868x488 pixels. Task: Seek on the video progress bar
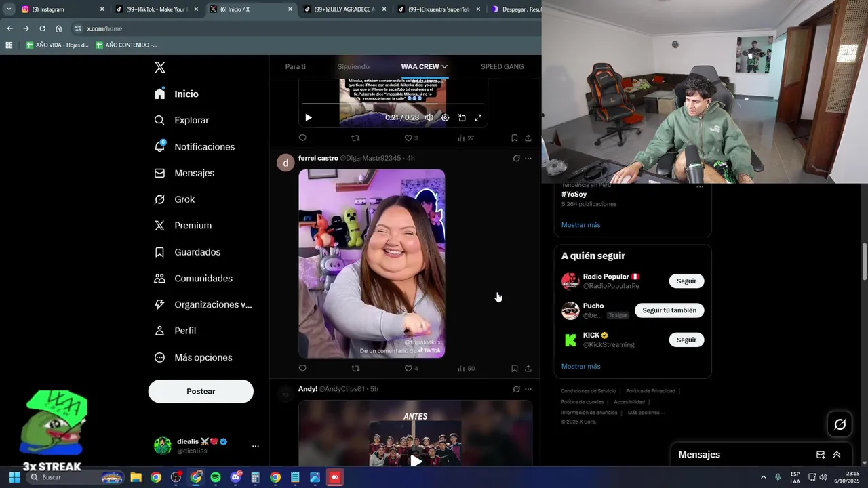pyautogui.click(x=393, y=104)
